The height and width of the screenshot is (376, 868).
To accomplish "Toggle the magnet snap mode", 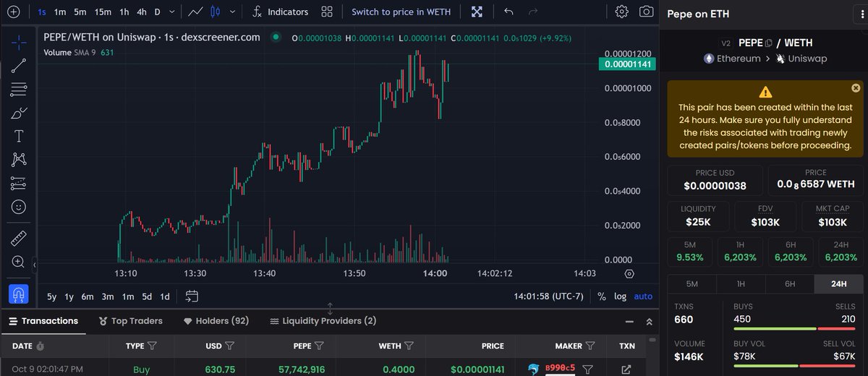I will tap(19, 294).
